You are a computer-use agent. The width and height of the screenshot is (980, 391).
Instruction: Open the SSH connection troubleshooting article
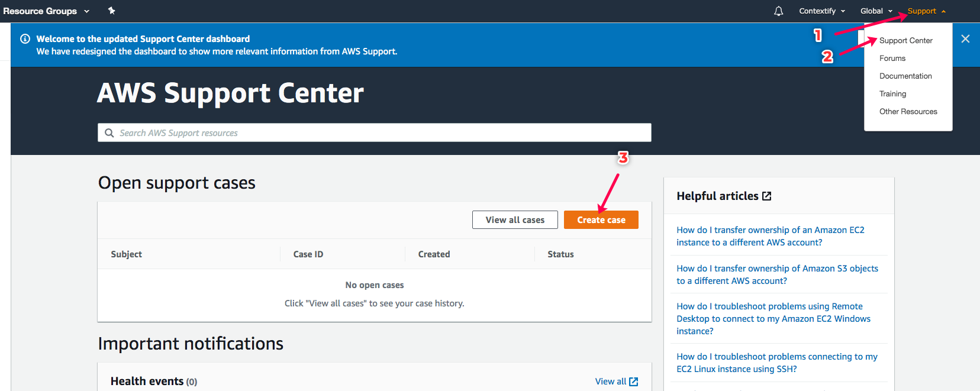[776, 363]
